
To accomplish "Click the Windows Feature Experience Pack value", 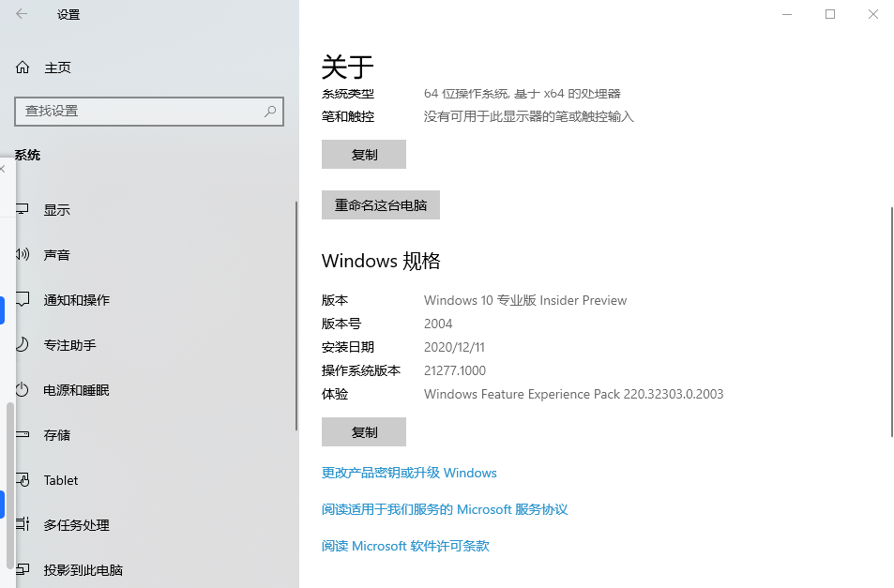I will (573, 394).
